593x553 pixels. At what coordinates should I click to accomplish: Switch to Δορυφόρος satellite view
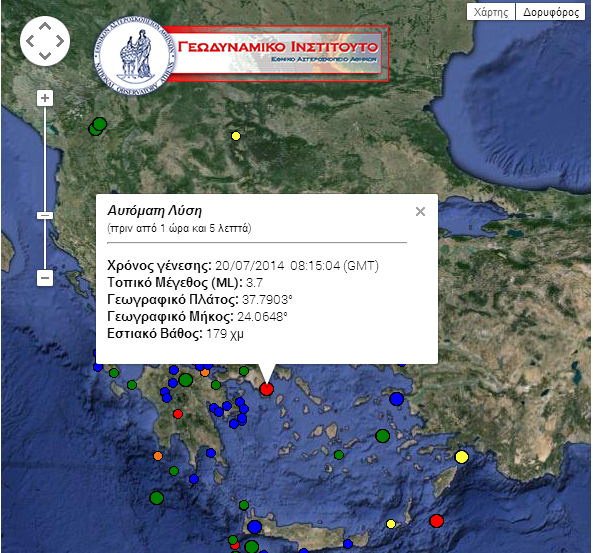pyautogui.click(x=551, y=12)
